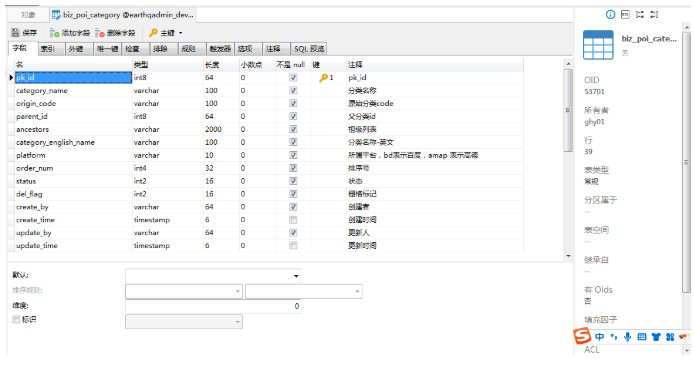This screenshot has height=383, width=694.
Task: Click the field table scroll-down arrow
Action: pos(568,256)
